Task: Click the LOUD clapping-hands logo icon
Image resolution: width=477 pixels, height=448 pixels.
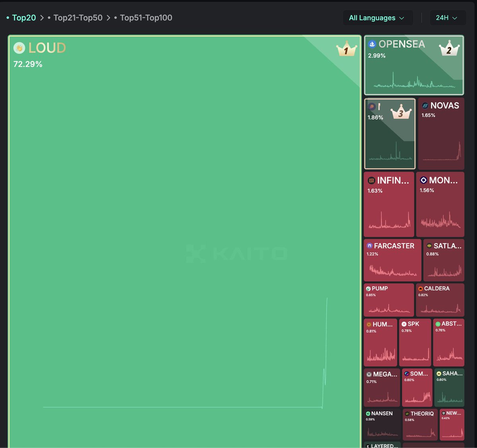Action: click(19, 48)
